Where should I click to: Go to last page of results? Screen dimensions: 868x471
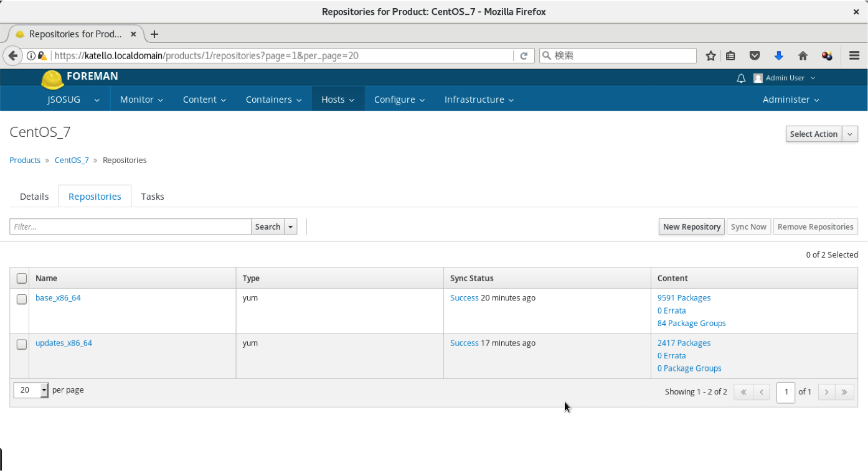(844, 392)
